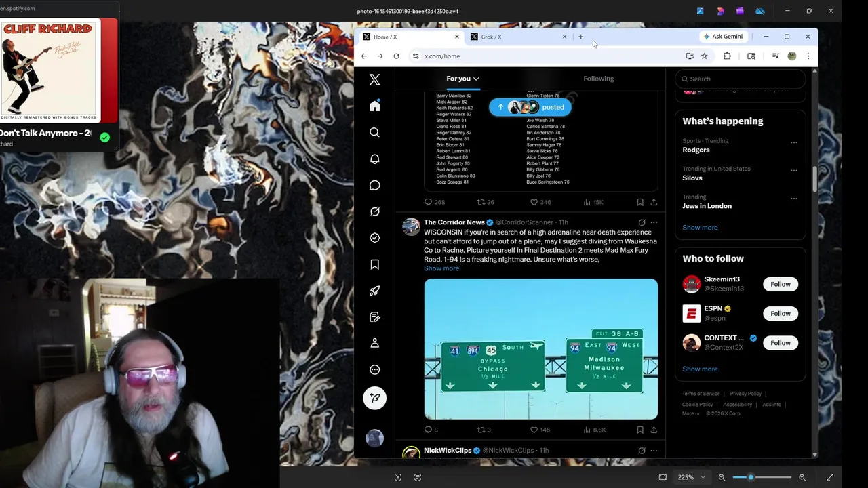Share The Corridor News post
The width and height of the screenshot is (868, 488).
coord(654,430)
